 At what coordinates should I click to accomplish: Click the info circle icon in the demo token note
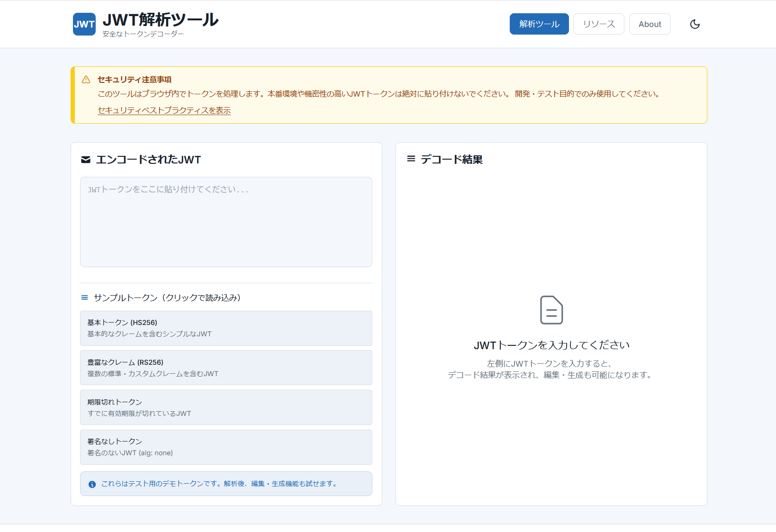(x=92, y=484)
